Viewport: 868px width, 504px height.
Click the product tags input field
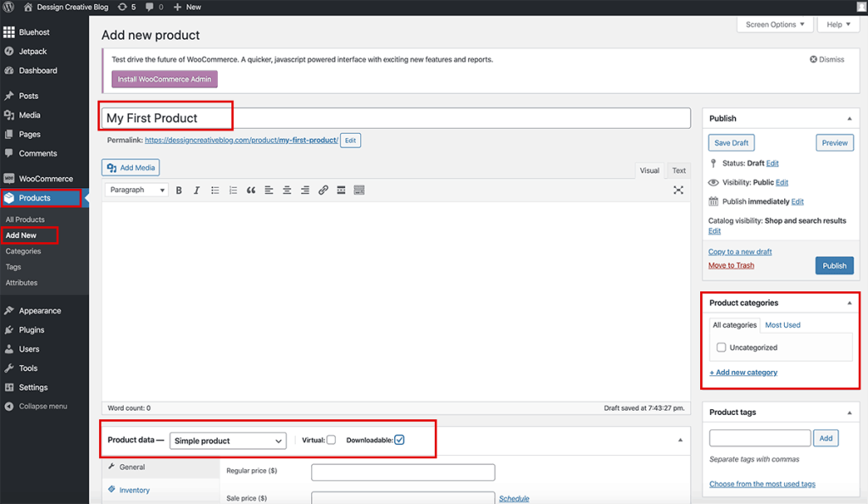(x=760, y=438)
